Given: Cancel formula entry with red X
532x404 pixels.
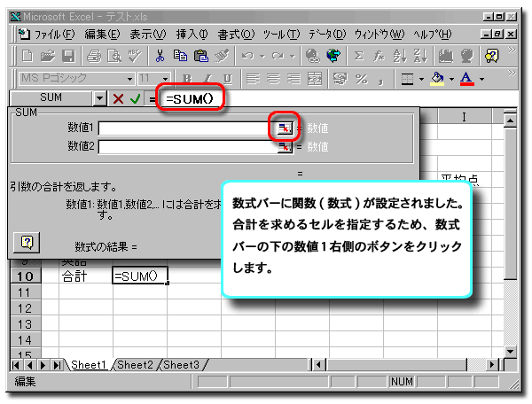Looking at the screenshot, I should point(118,99).
